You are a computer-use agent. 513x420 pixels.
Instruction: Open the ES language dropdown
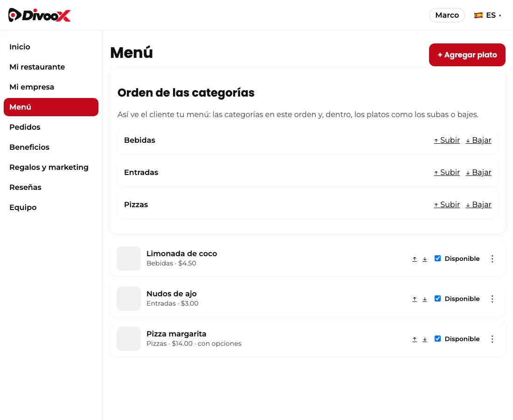488,15
